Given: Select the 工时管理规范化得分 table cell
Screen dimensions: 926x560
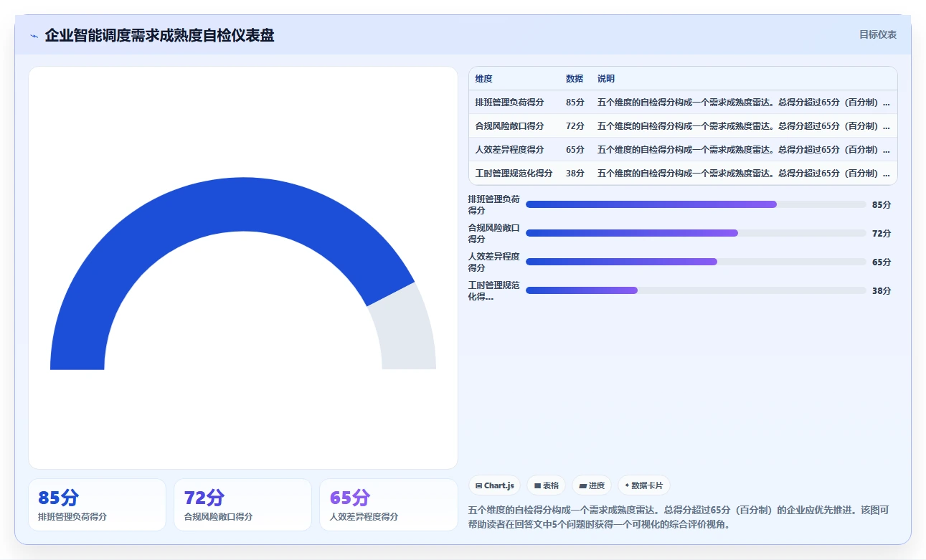Looking at the screenshot, I should click(514, 174).
